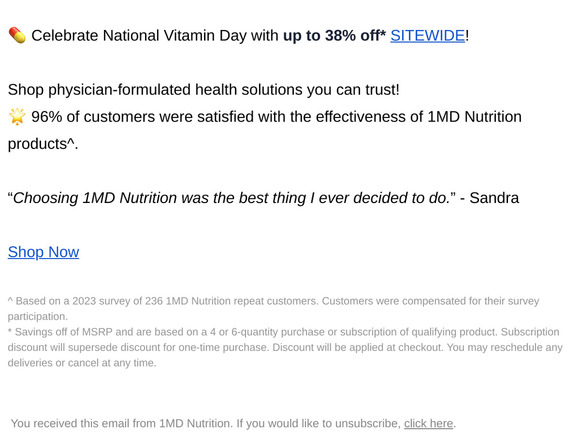This screenshot has width=580, height=434.
Task: Click the glowing star emoji
Action: point(17,117)
